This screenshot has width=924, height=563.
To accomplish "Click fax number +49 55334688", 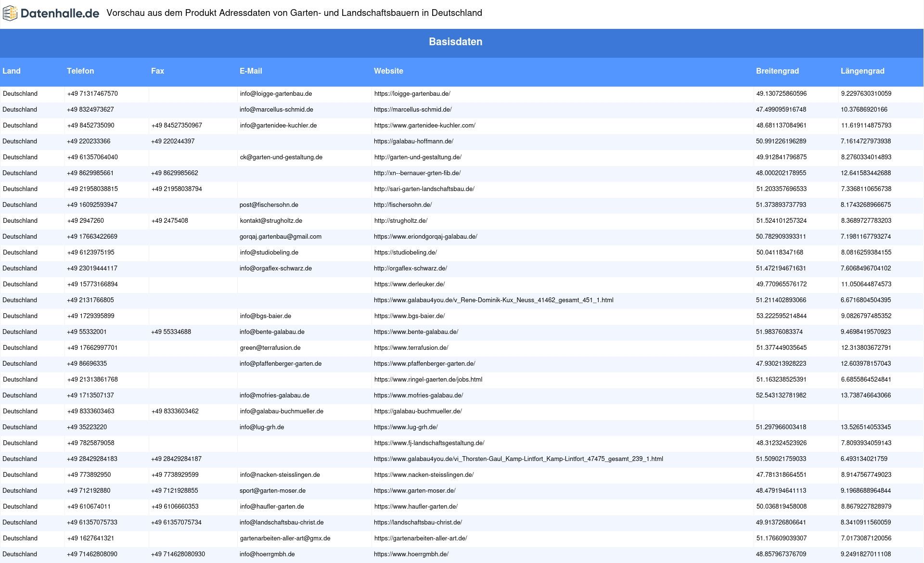I will click(x=171, y=332).
